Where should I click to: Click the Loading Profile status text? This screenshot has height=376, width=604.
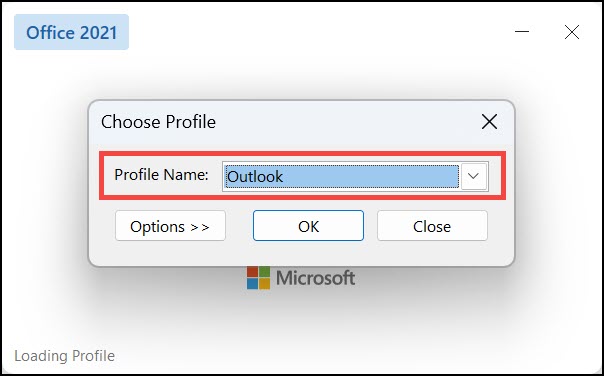click(64, 356)
